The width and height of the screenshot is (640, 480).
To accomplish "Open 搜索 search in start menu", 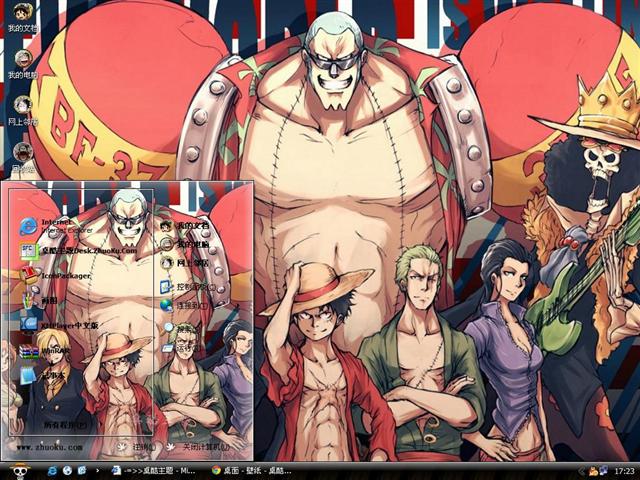I will click(x=180, y=327).
